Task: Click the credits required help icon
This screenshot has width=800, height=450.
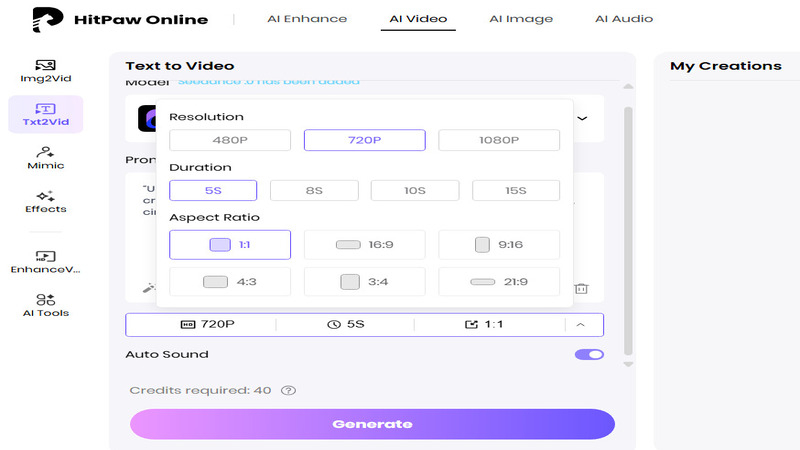Action: tap(288, 390)
